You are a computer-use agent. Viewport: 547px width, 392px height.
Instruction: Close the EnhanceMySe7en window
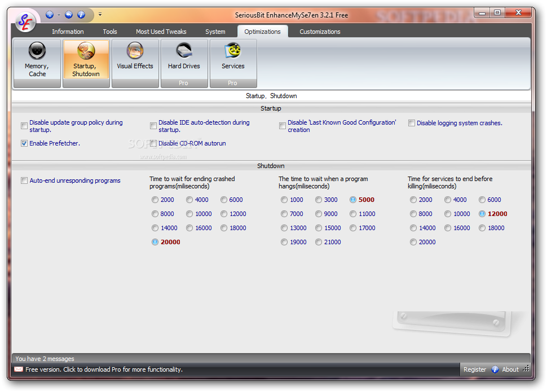[518, 13]
